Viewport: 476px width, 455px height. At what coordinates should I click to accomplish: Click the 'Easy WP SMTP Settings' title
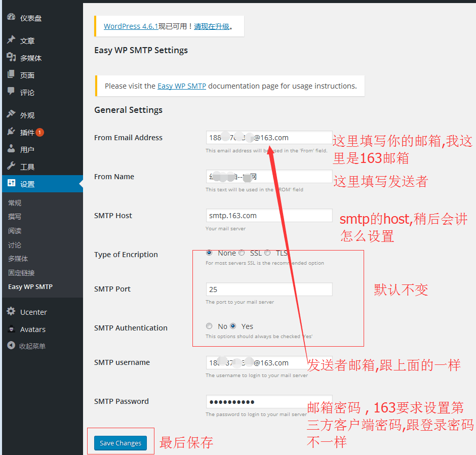(x=141, y=50)
